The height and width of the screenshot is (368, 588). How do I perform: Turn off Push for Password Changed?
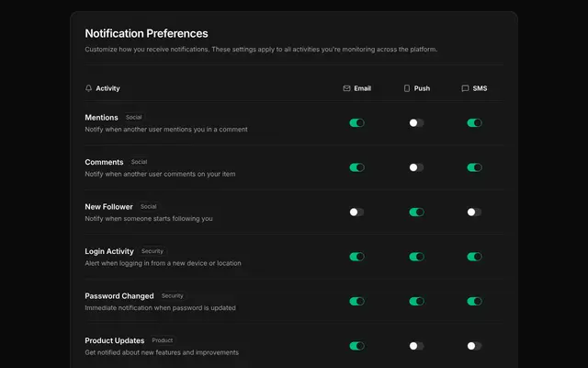416,301
